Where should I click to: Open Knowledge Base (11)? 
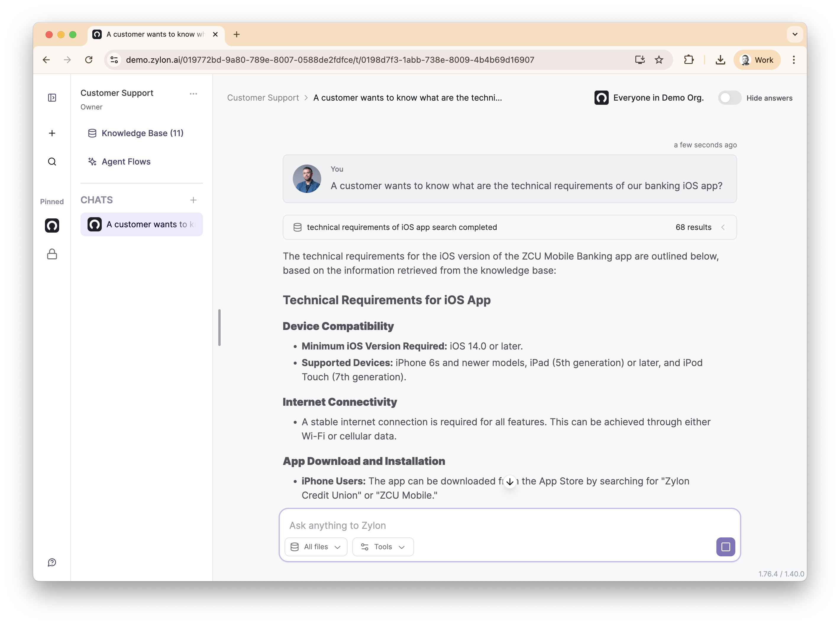click(x=142, y=133)
